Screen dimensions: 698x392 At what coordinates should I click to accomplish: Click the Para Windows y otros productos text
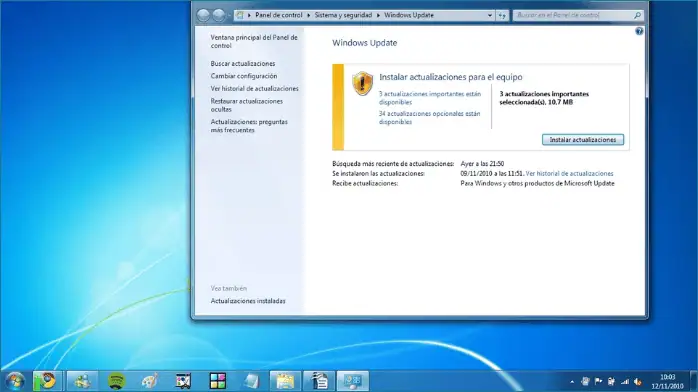537,183
